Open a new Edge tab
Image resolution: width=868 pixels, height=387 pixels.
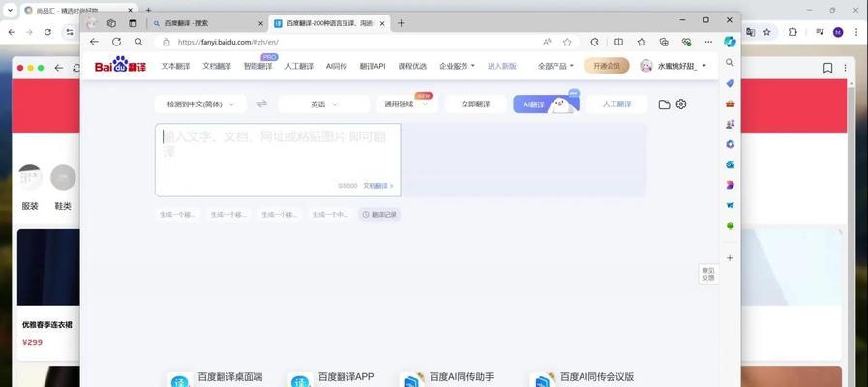point(401,23)
